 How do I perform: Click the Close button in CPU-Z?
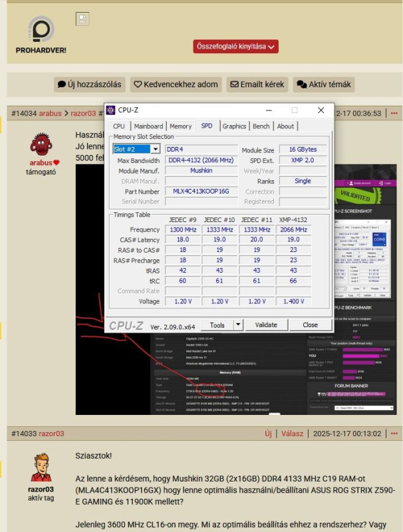(310, 325)
